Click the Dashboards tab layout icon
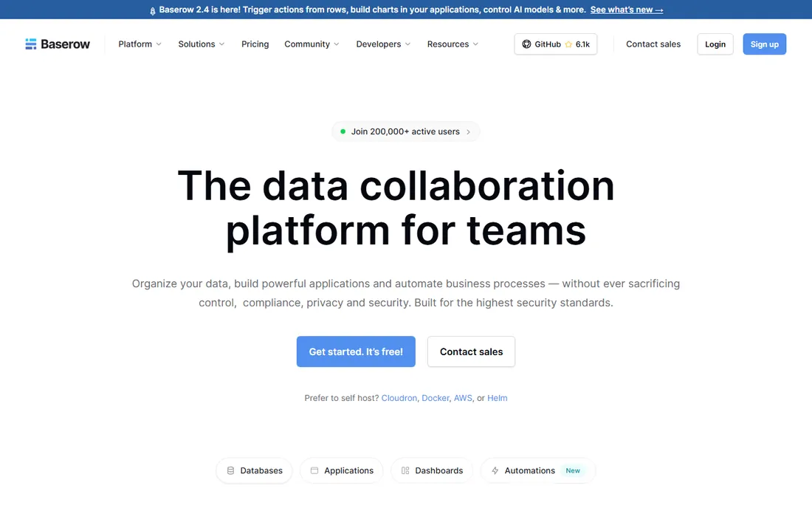 click(x=405, y=471)
